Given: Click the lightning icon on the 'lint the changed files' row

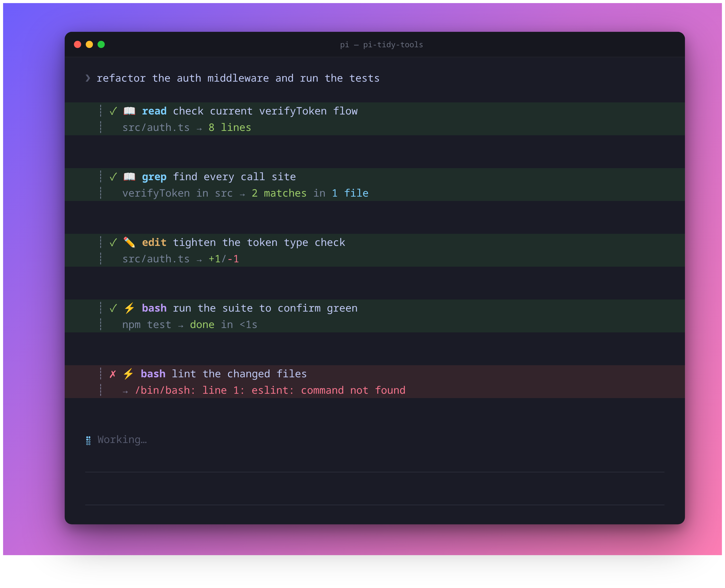Looking at the screenshot, I should (x=128, y=374).
